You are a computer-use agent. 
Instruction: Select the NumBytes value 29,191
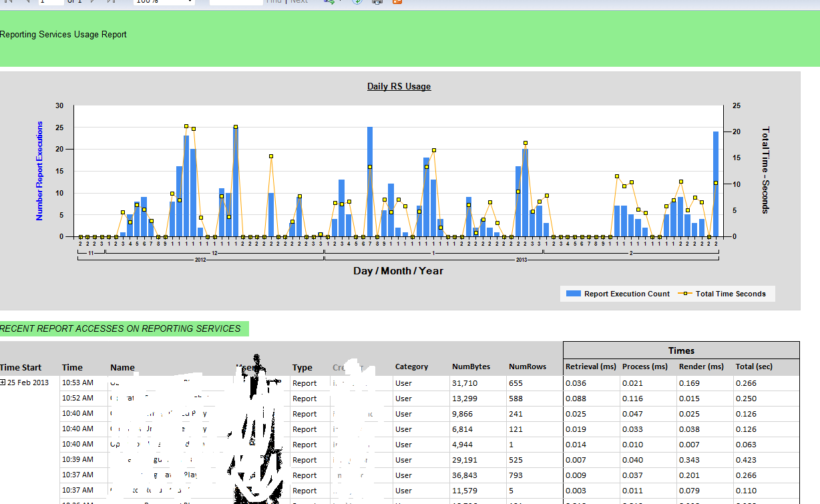point(465,460)
